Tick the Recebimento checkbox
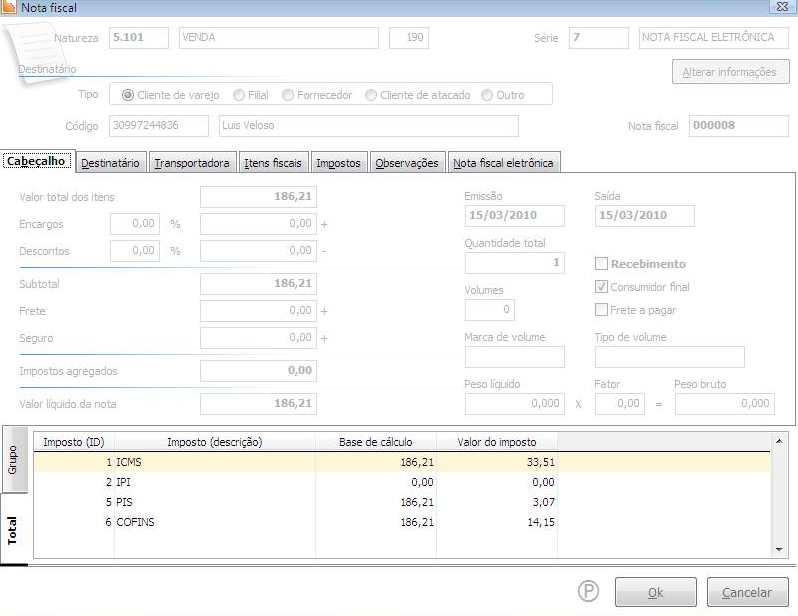 point(602,264)
